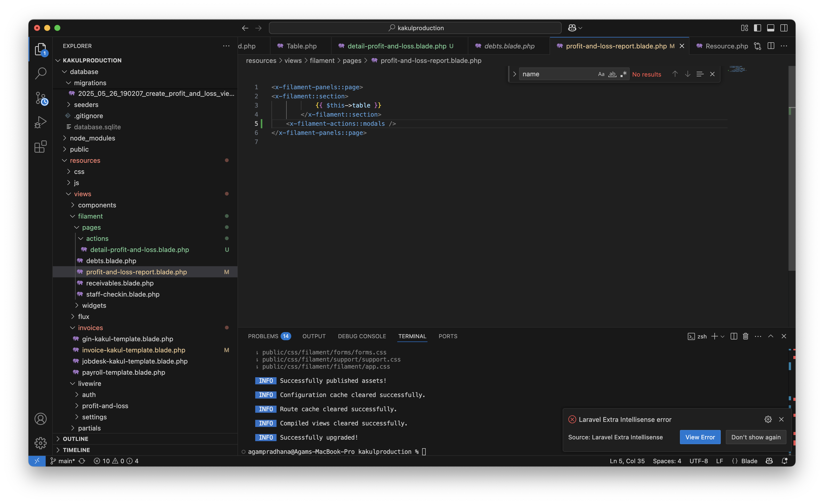Expand the OUTLINE section
824x504 pixels.
[x=76, y=439]
